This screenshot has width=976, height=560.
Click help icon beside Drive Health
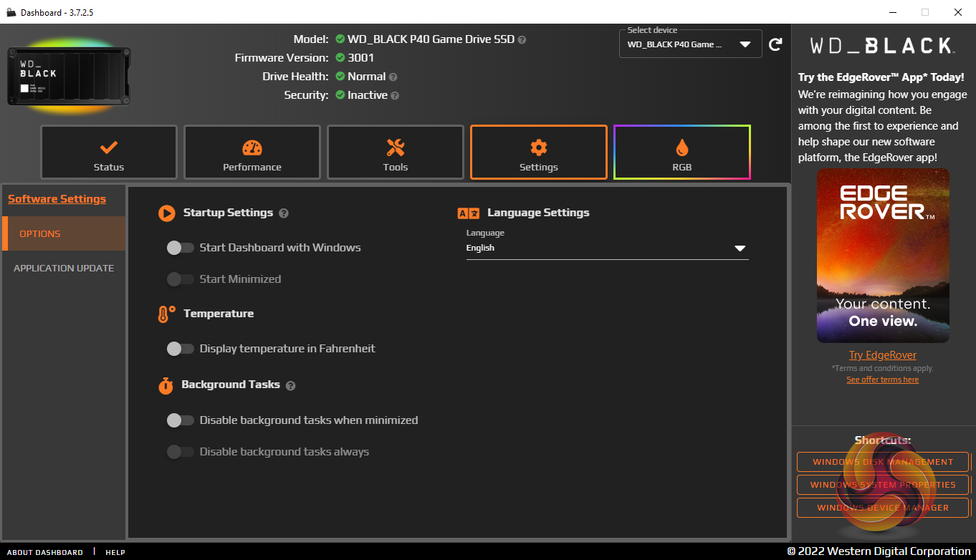tap(393, 77)
